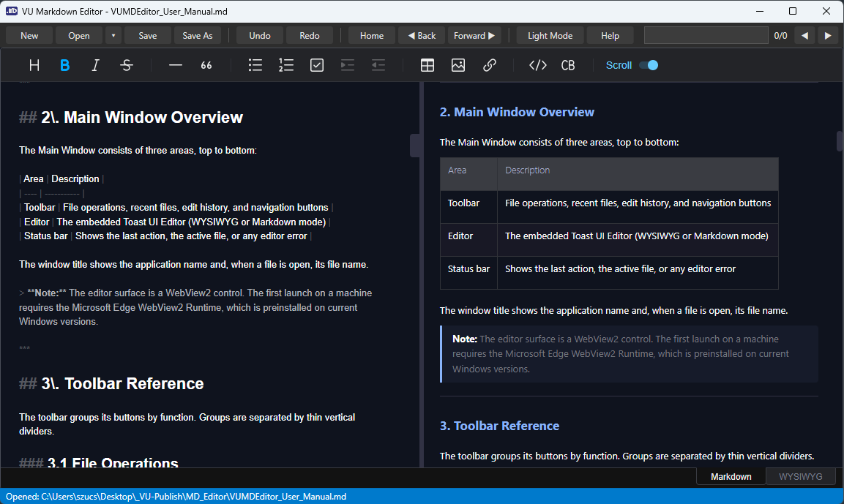Click the Note blockquote in preview
This screenshot has height=504, width=844.
click(629, 354)
